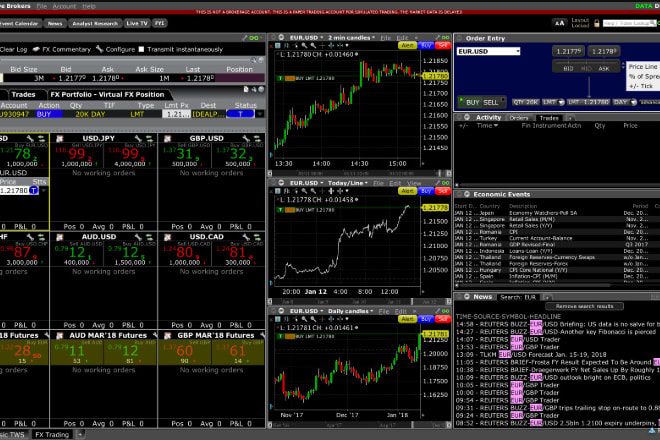The height and width of the screenshot is (440, 660).
Task: Click the QTY 20K field in Order Entry
Action: point(525,102)
